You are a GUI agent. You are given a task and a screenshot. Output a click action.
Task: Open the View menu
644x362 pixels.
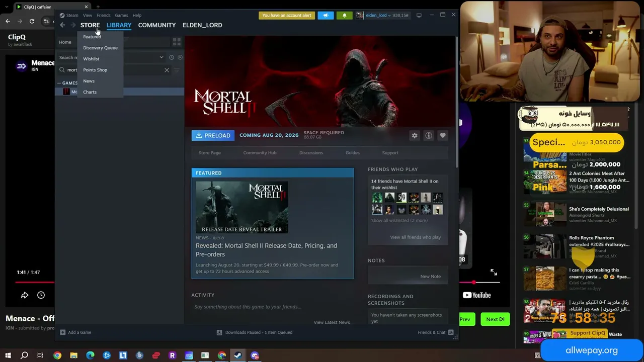coord(88,15)
